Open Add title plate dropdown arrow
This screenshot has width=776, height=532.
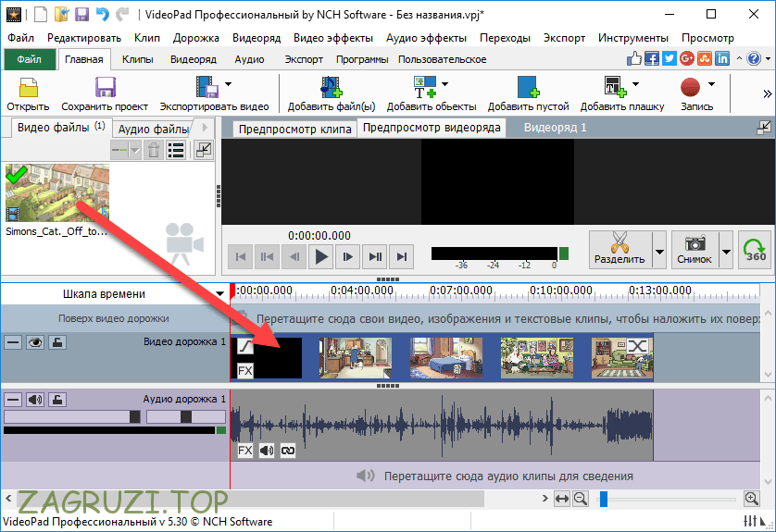tap(636, 84)
